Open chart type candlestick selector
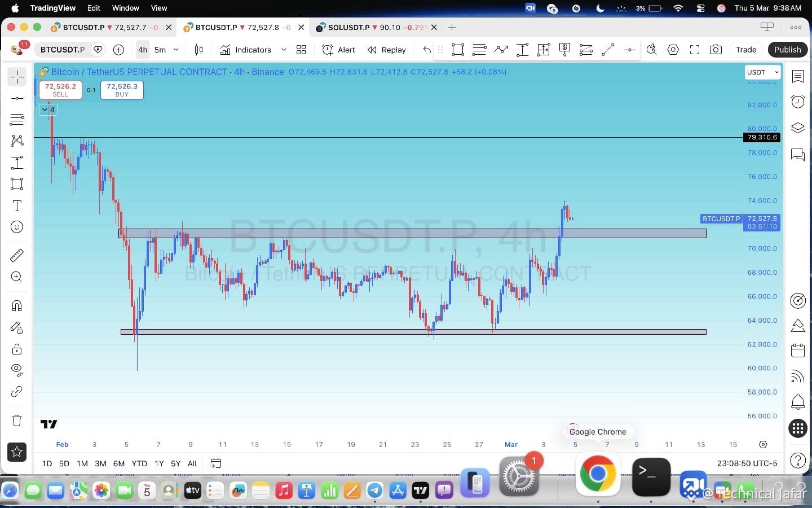This screenshot has width=812, height=508. [x=198, y=50]
